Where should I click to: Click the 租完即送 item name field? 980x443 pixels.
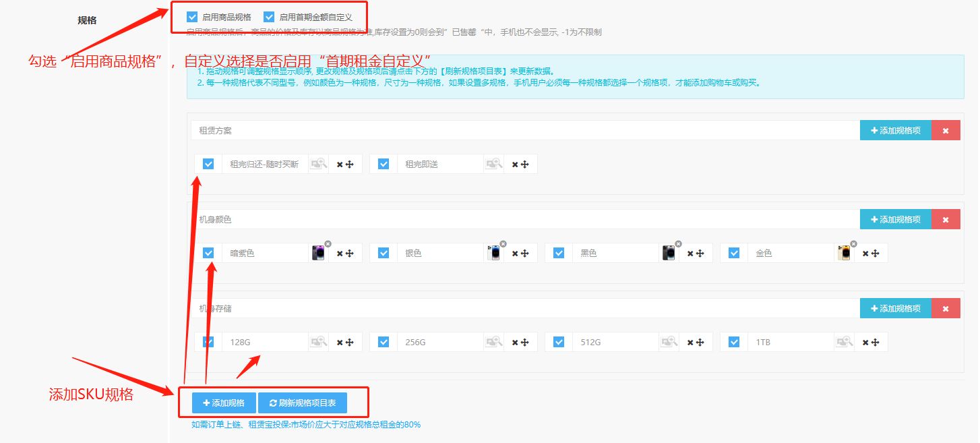click(440, 164)
